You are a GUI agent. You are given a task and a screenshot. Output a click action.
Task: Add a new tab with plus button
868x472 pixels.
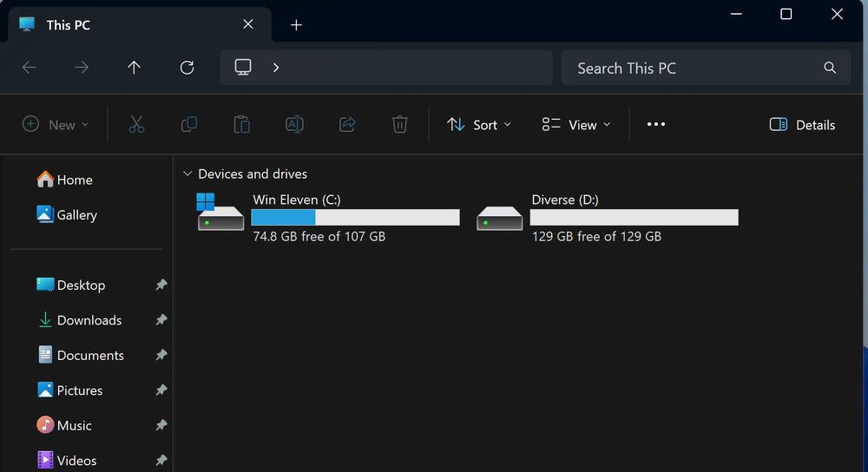[x=296, y=25]
